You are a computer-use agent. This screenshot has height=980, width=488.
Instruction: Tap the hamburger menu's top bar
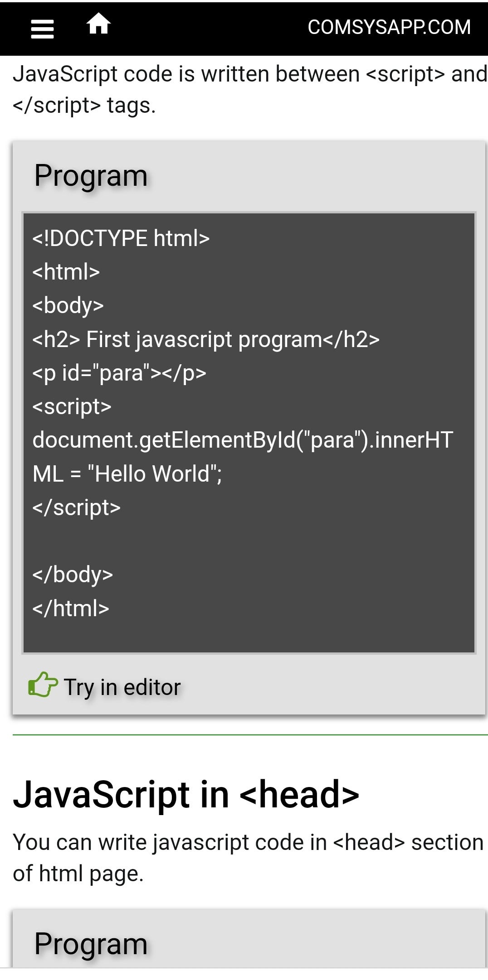42,22
